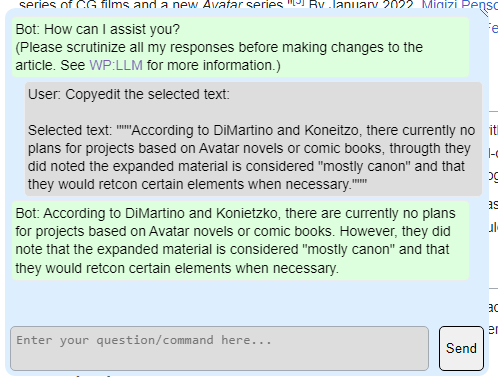Focus the question/command input box
Image resolution: width=498 pixels, height=382 pixels.
pos(219,348)
